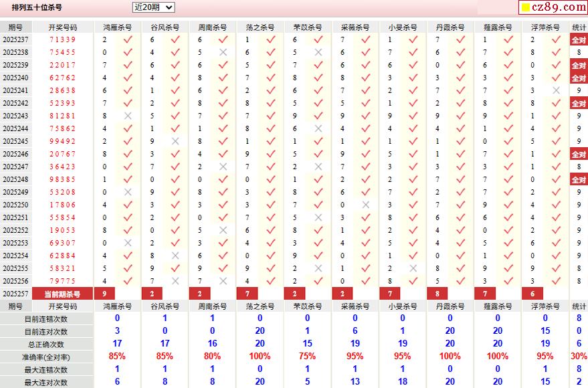The image size is (588, 388).
Task: Click the cz89.com site logo
Action: (x=553, y=7)
